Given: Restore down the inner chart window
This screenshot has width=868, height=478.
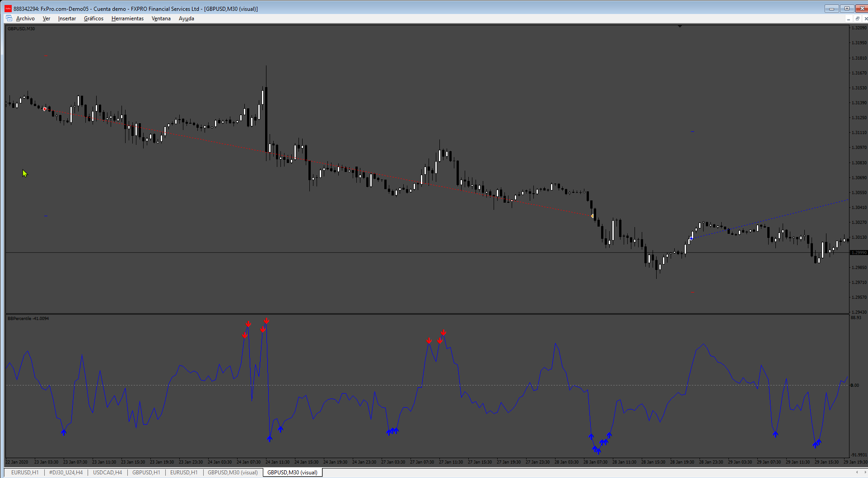Looking at the screenshot, I should point(857,19).
